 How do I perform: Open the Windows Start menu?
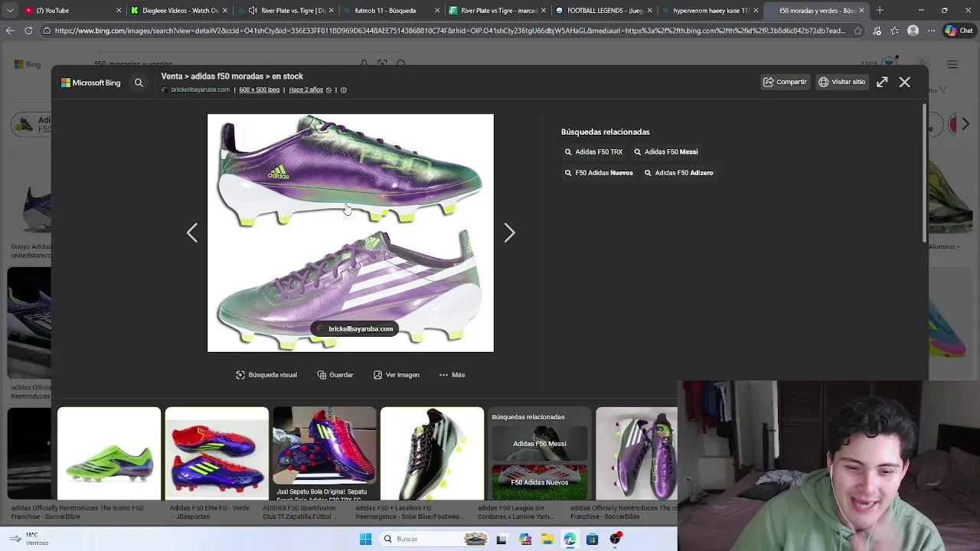point(365,540)
